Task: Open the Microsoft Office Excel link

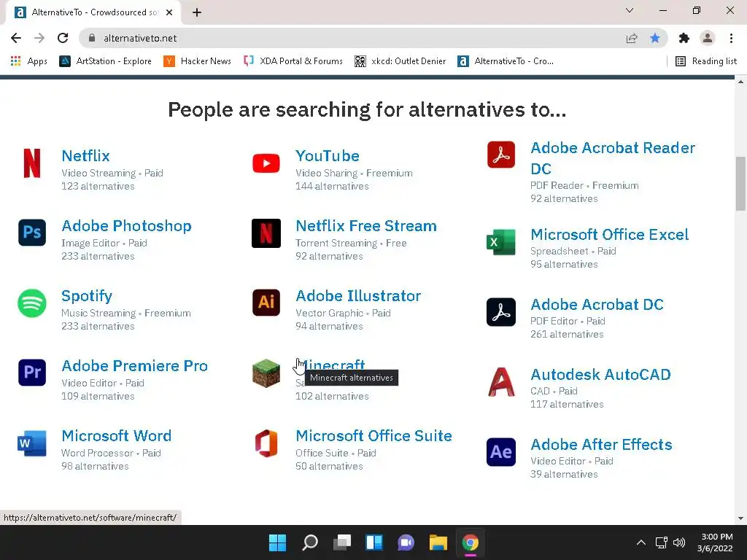Action: pos(610,234)
